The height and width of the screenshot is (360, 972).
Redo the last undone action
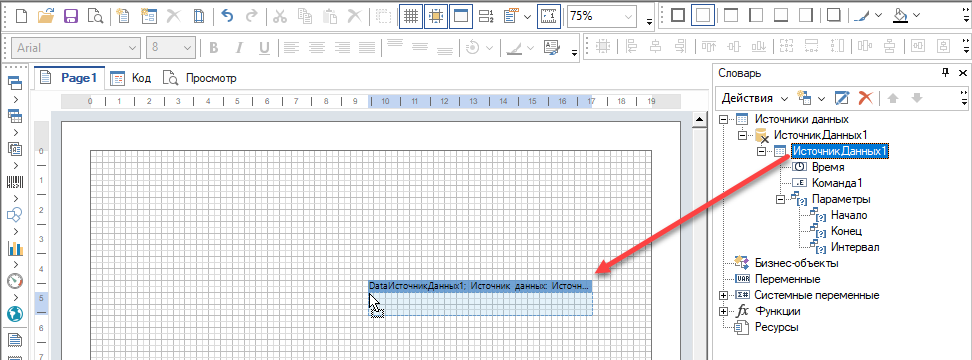[x=252, y=16]
